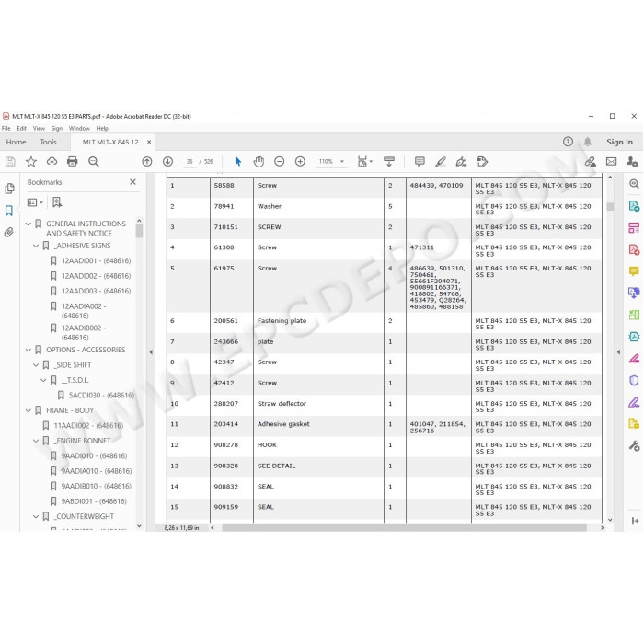Open the Sign document pen icon

[x=461, y=162]
